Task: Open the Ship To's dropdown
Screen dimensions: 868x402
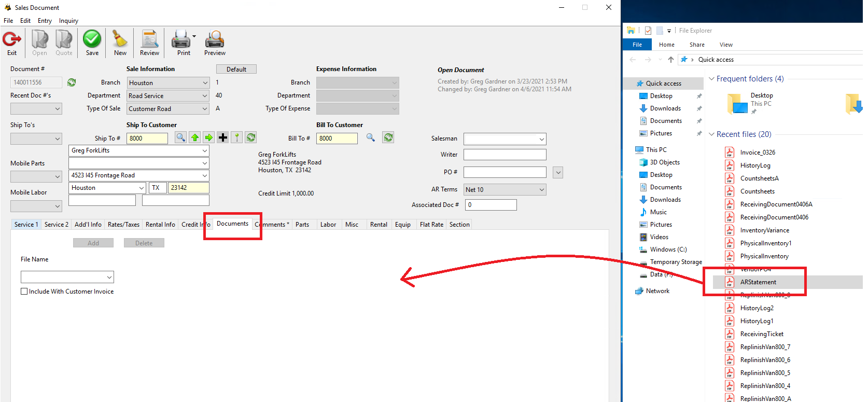Action: coord(58,138)
